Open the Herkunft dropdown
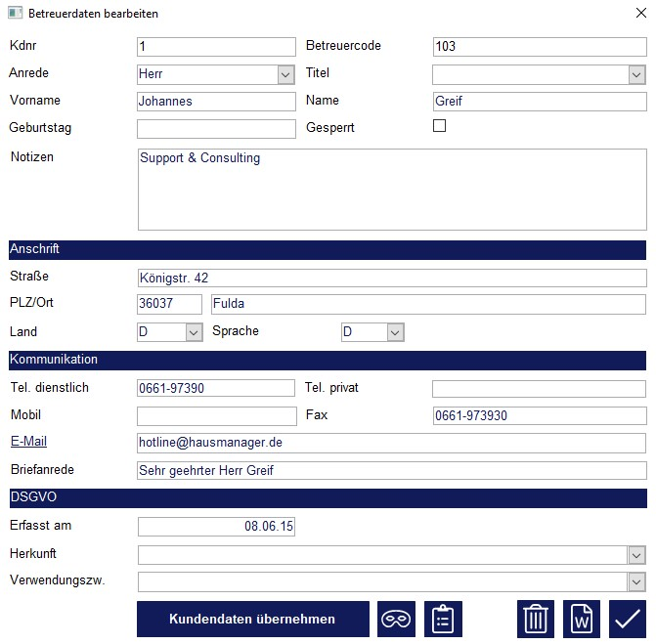This screenshot has height=644, width=656. click(x=636, y=555)
